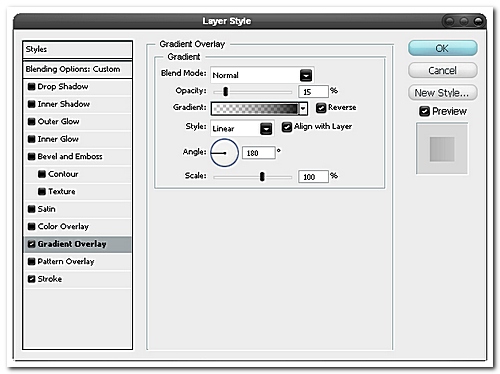This screenshot has height=374, width=500.
Task: Open the Blend Mode dropdown
Action: pos(306,75)
